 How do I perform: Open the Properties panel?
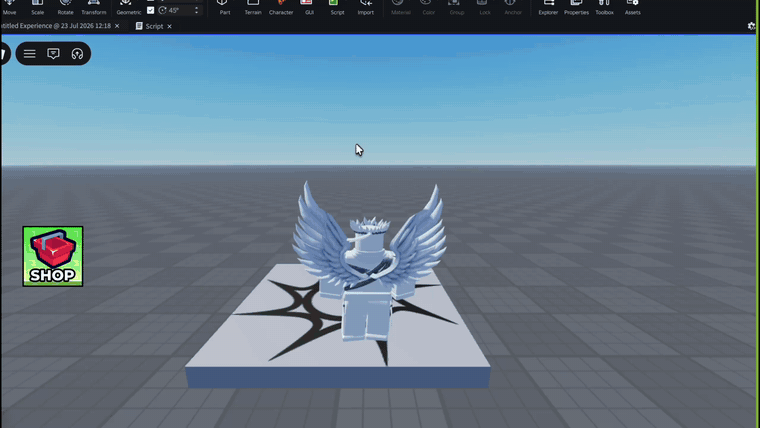click(x=576, y=8)
